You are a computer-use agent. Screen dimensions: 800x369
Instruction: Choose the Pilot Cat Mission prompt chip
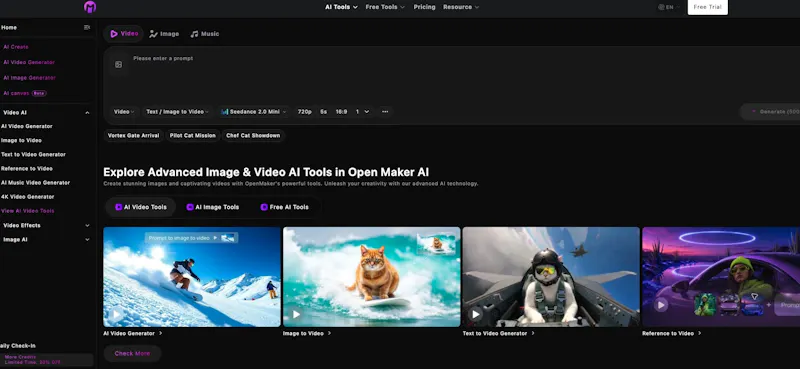point(192,136)
